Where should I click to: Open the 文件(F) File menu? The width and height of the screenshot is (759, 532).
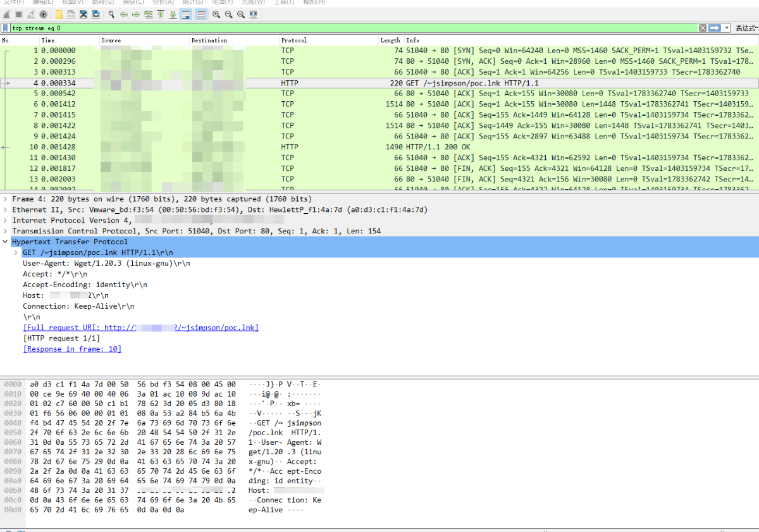pyautogui.click(x=14, y=3)
